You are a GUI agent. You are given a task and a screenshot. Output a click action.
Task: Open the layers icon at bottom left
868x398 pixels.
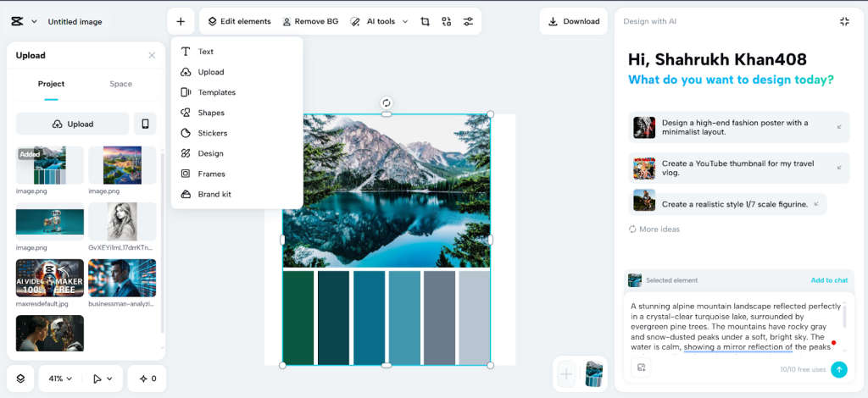tap(20, 379)
